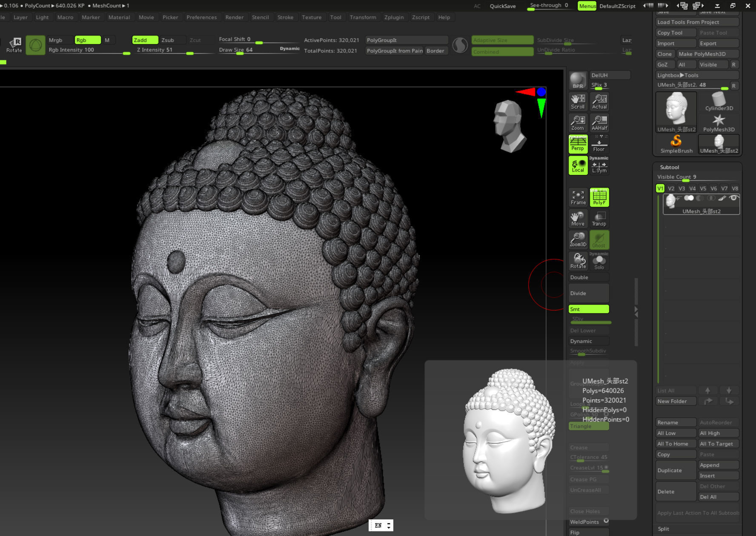Image resolution: width=756 pixels, height=536 pixels.
Task: Click the Actual size magnifier icon
Action: 599,102
